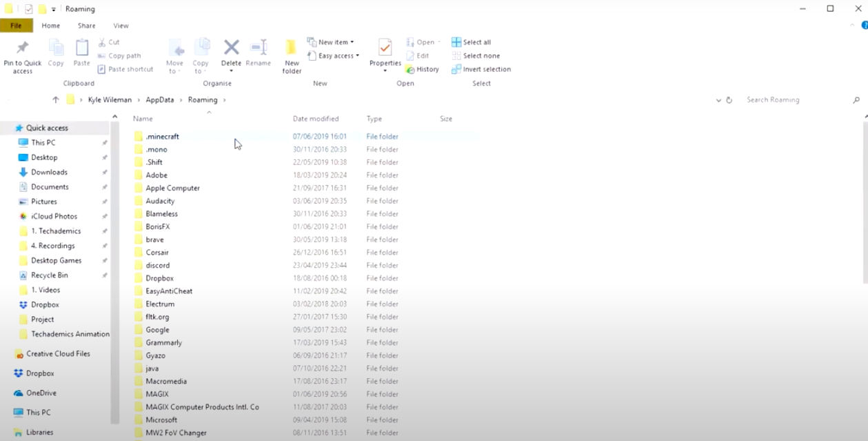Open the Customize Quick Access Toolbar dropdown
Screen dimensions: 868x441
click(54, 10)
